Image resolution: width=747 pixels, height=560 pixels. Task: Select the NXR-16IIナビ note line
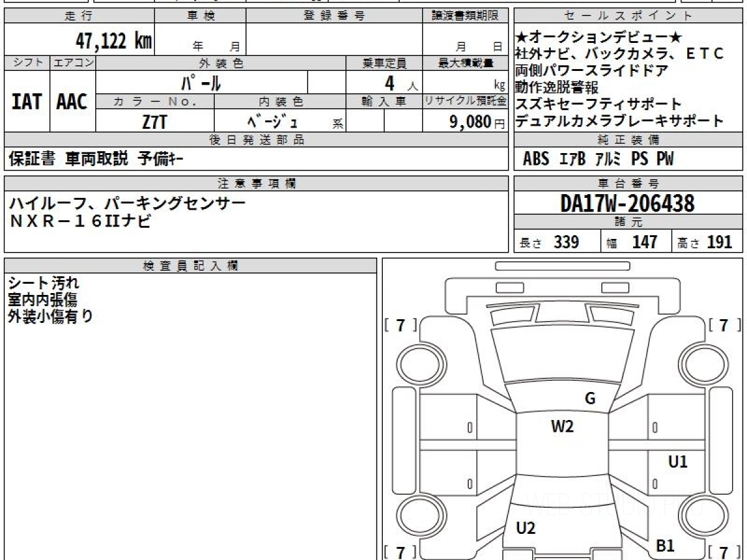point(80,221)
